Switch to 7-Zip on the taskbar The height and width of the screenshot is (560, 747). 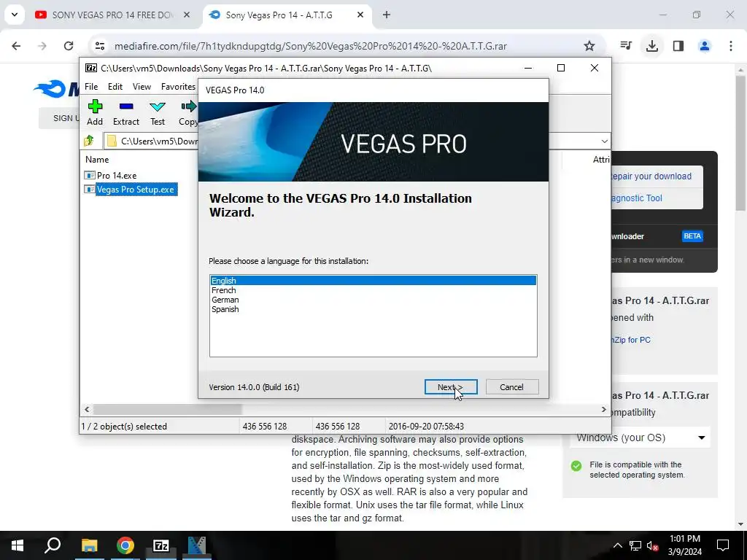point(161,545)
